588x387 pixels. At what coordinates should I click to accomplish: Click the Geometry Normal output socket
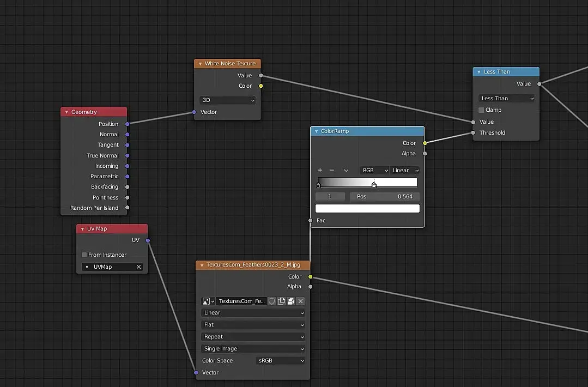tap(128, 135)
